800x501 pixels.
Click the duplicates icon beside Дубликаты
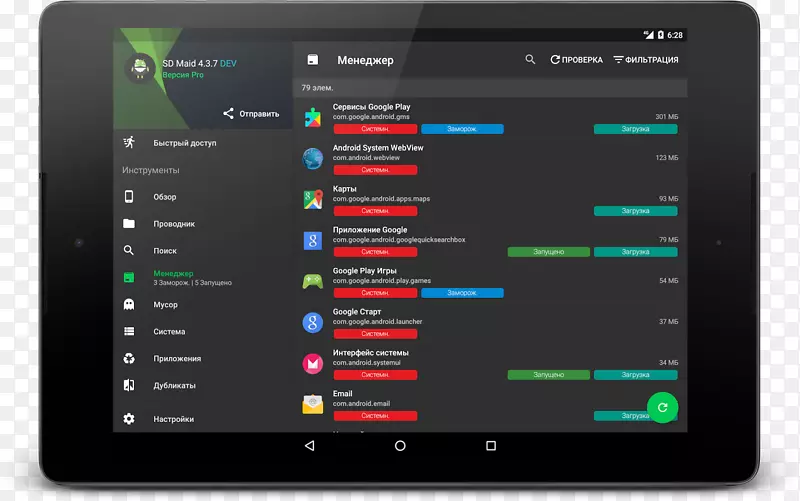[x=129, y=385]
